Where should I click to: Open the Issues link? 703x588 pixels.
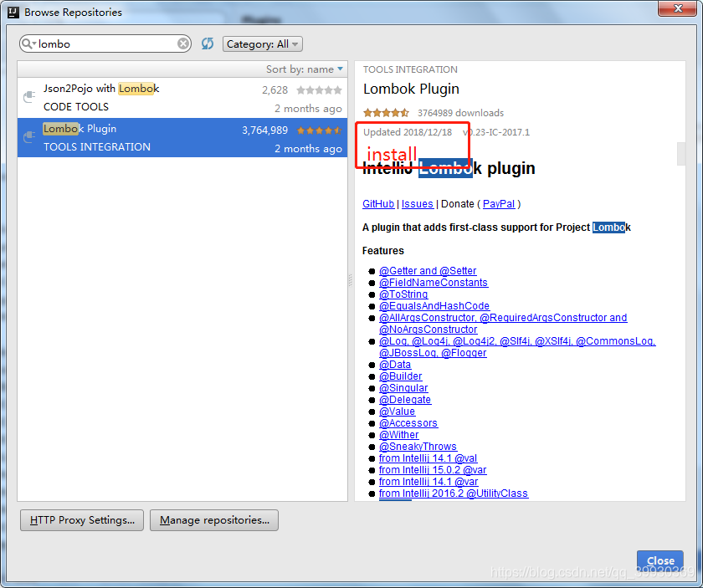point(418,204)
